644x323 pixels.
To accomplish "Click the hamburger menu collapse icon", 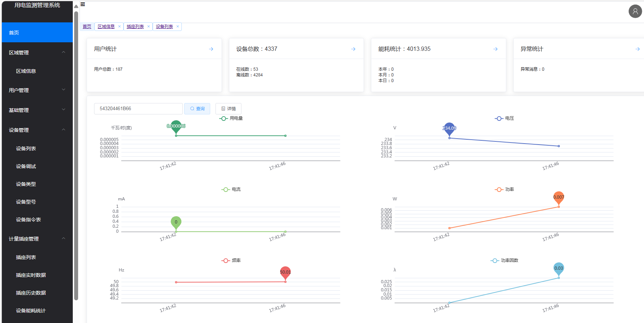I will [83, 4].
